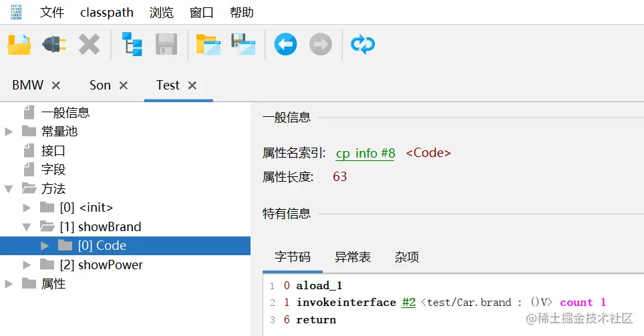Click the invokeinterface instruction text
The image size is (644, 336).
346,303
